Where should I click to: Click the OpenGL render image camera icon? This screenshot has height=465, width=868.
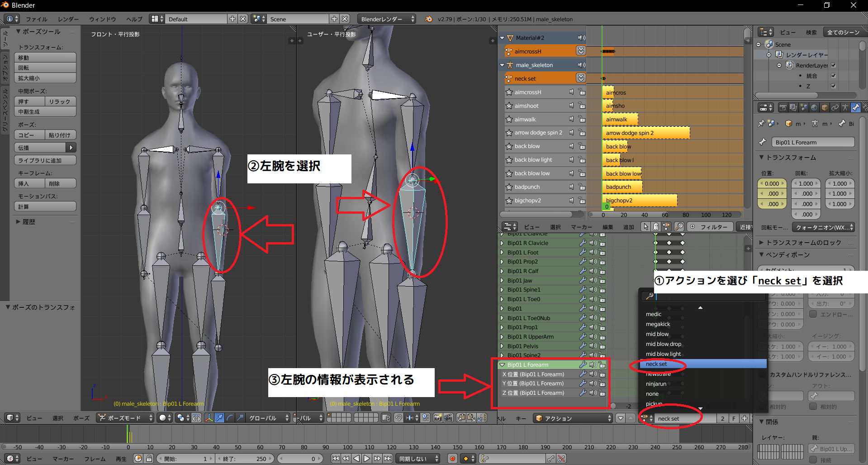pyautogui.click(x=438, y=418)
